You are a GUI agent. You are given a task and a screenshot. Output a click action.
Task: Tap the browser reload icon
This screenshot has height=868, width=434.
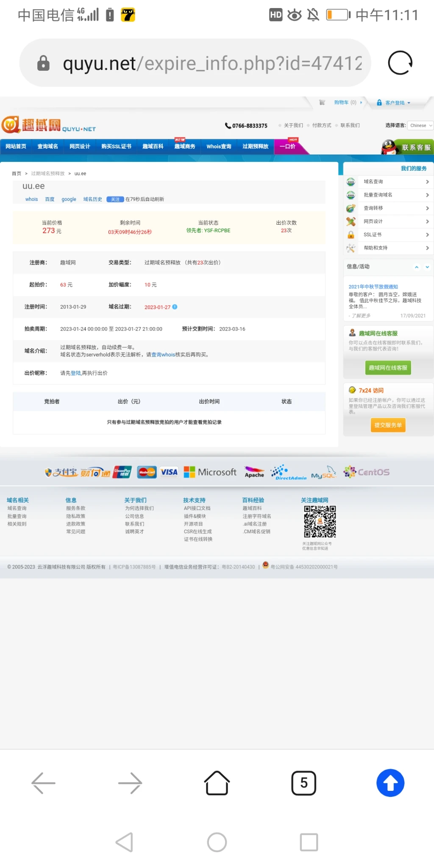click(x=400, y=63)
